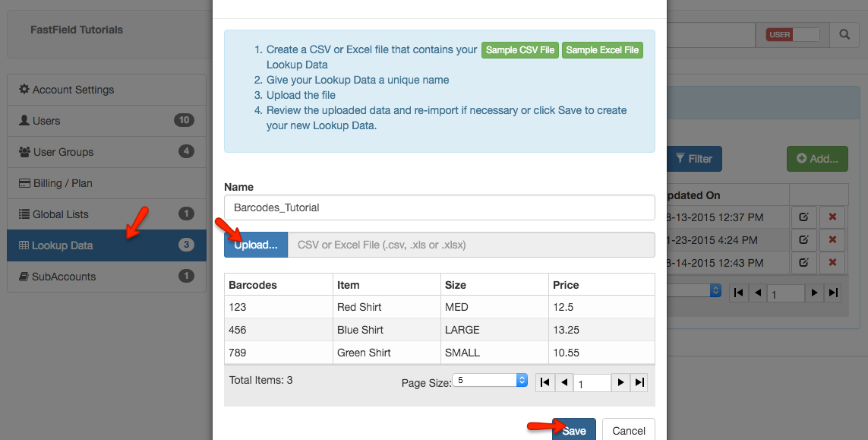Open Account Settings in the sidebar

[x=106, y=90]
